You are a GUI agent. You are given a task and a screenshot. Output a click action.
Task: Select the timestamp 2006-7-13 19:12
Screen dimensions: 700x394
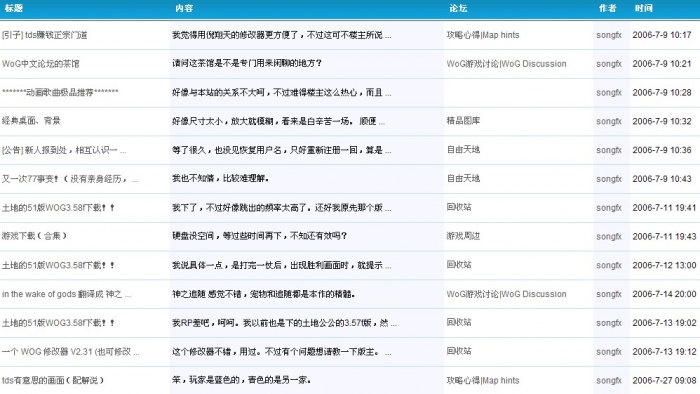(664, 352)
